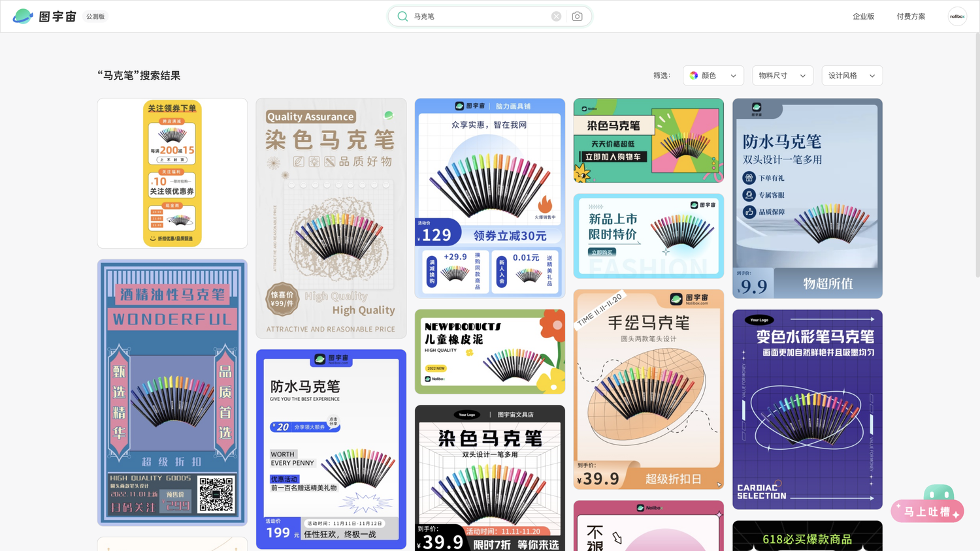
Task: Open the 领券立减30元 blue template
Action: [x=490, y=198]
